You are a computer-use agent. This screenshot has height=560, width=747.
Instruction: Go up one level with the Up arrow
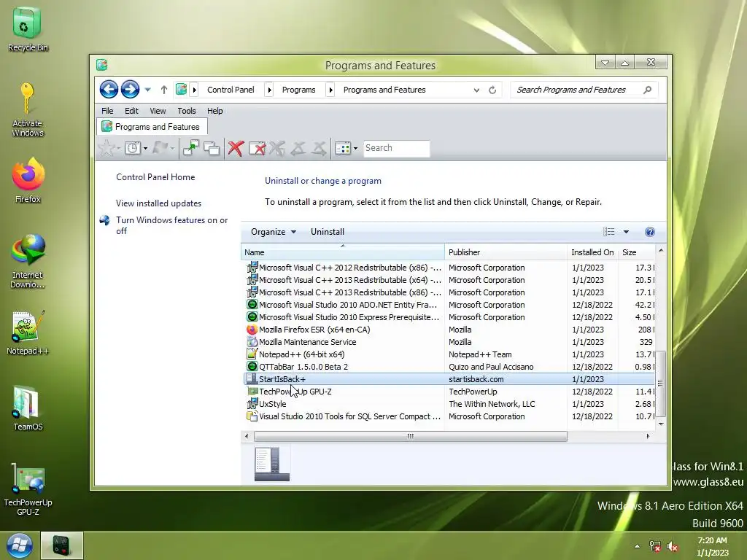(x=164, y=90)
